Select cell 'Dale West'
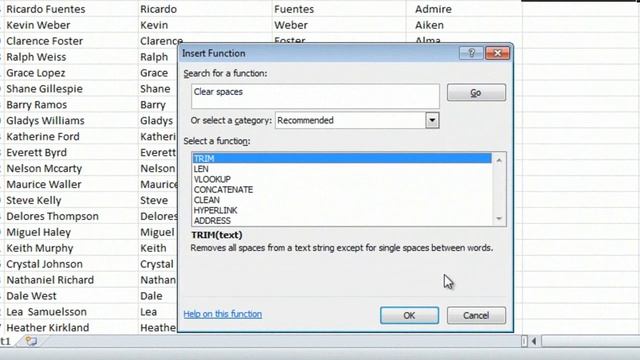Screen dimensions: 640x360 pos(71,296)
